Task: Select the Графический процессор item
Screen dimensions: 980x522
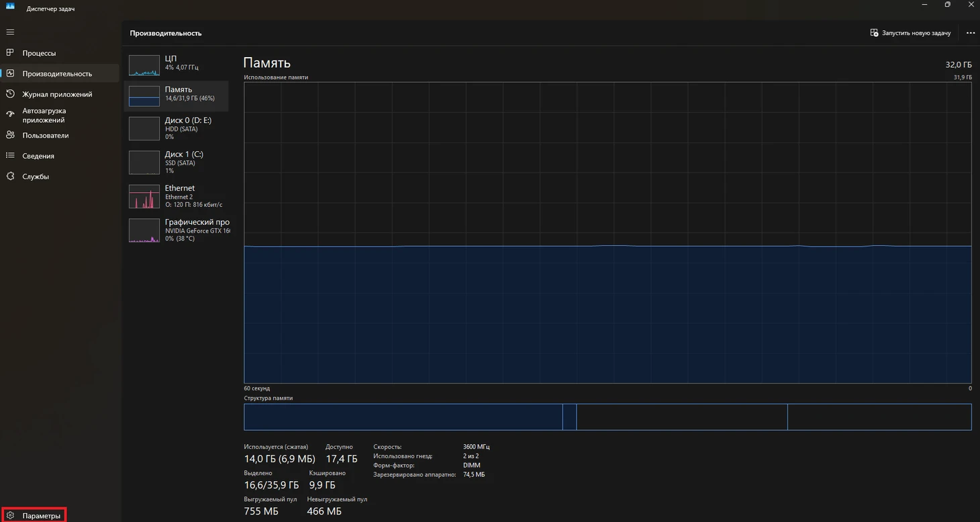Action: click(x=176, y=230)
